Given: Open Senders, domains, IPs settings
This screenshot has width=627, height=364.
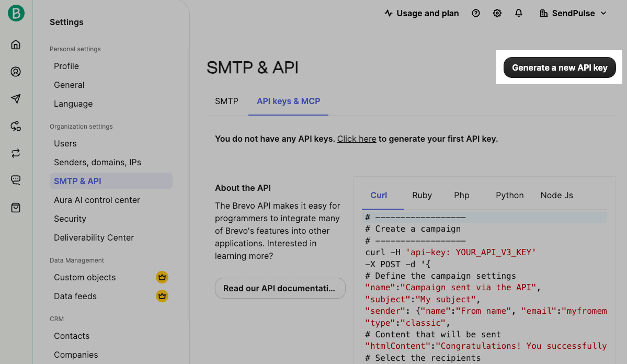Looking at the screenshot, I should click(x=97, y=162).
